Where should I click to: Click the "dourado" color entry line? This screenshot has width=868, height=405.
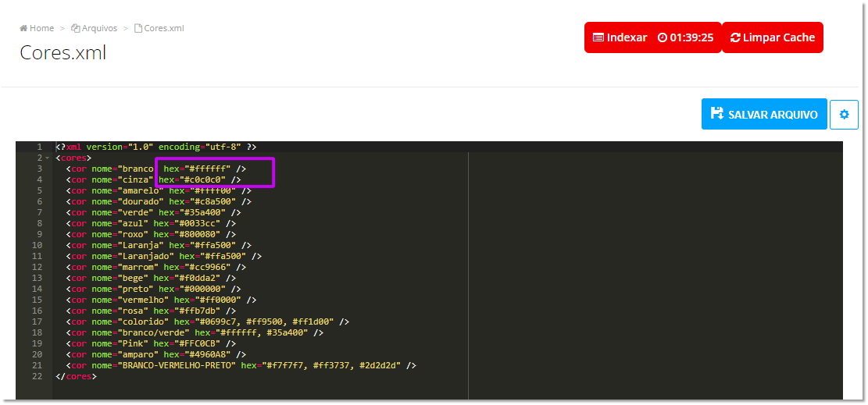tap(159, 202)
